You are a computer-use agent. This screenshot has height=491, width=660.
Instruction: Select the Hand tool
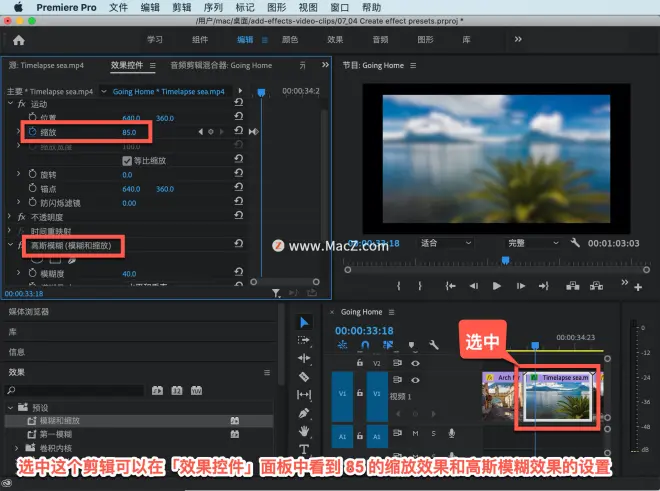click(x=304, y=431)
